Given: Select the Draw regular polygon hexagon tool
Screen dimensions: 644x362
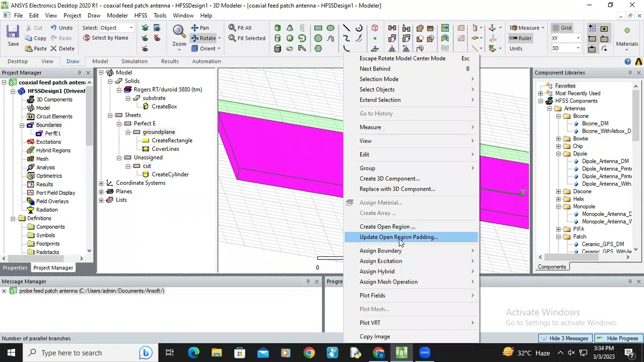Looking at the screenshot, I should tap(318, 49).
